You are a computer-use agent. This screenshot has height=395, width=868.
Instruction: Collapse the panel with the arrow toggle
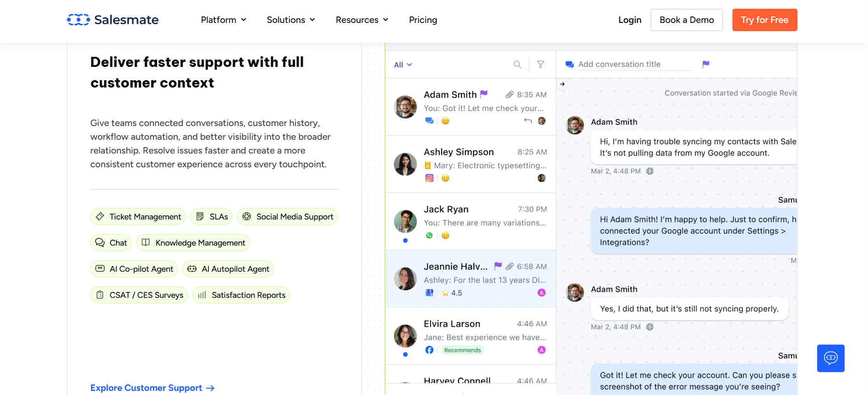point(562,84)
